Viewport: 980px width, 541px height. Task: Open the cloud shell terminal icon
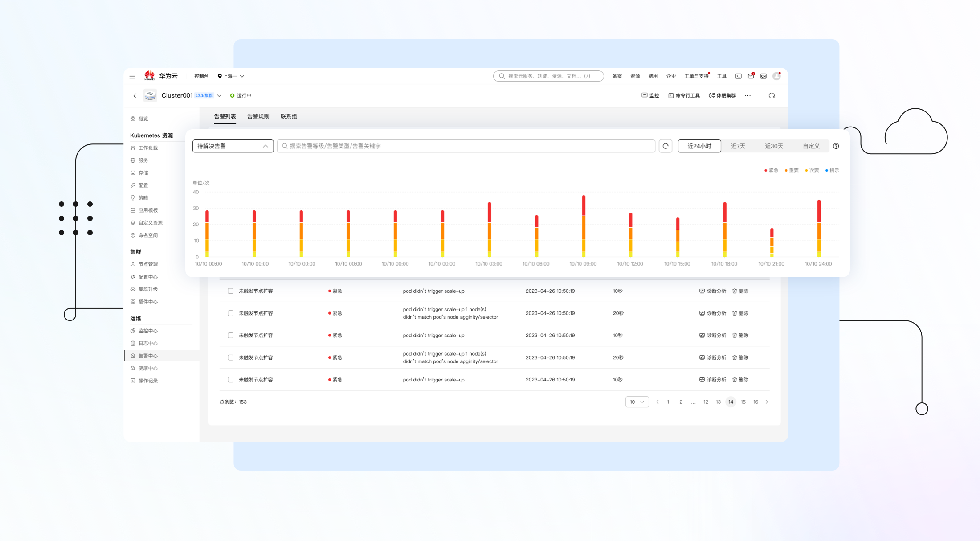[x=738, y=76]
